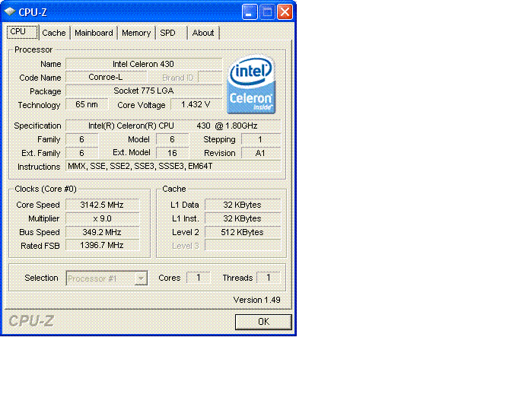Click the Stepping value field
This screenshot has height=420, width=506.
click(x=261, y=139)
